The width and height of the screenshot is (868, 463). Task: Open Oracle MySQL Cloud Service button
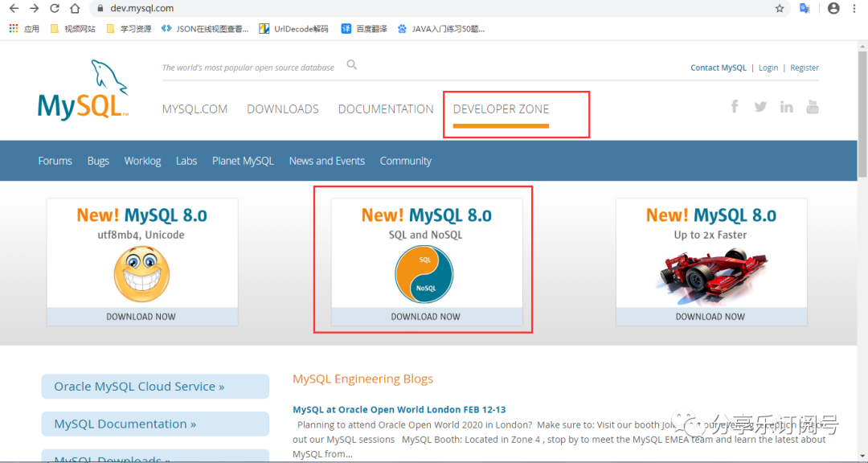click(155, 387)
